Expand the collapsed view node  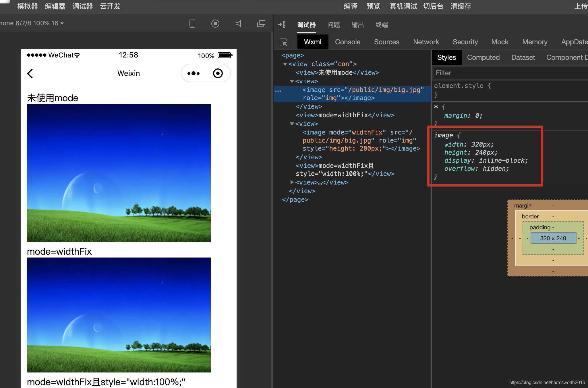point(291,182)
